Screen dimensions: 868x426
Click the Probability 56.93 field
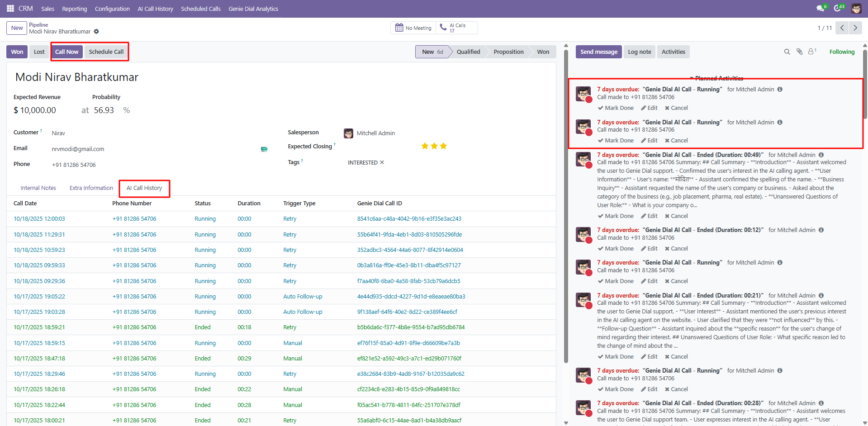pos(104,110)
